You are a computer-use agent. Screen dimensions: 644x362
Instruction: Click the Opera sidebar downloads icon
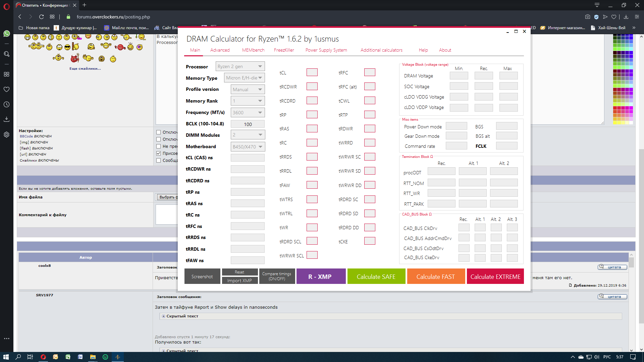tap(7, 119)
